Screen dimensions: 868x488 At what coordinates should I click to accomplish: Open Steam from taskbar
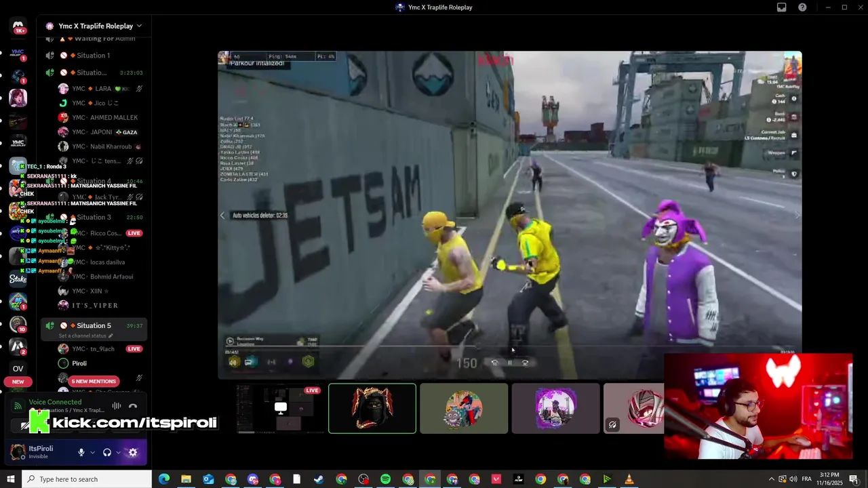pos(319,479)
